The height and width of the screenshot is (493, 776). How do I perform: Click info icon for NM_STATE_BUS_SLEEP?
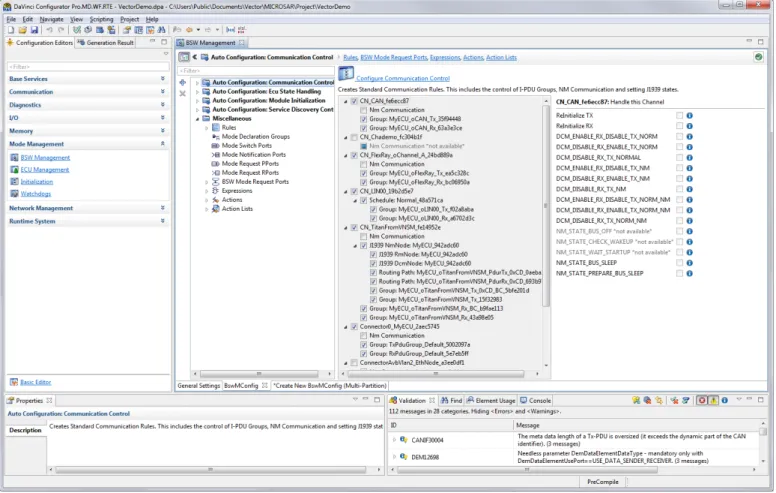click(x=689, y=263)
